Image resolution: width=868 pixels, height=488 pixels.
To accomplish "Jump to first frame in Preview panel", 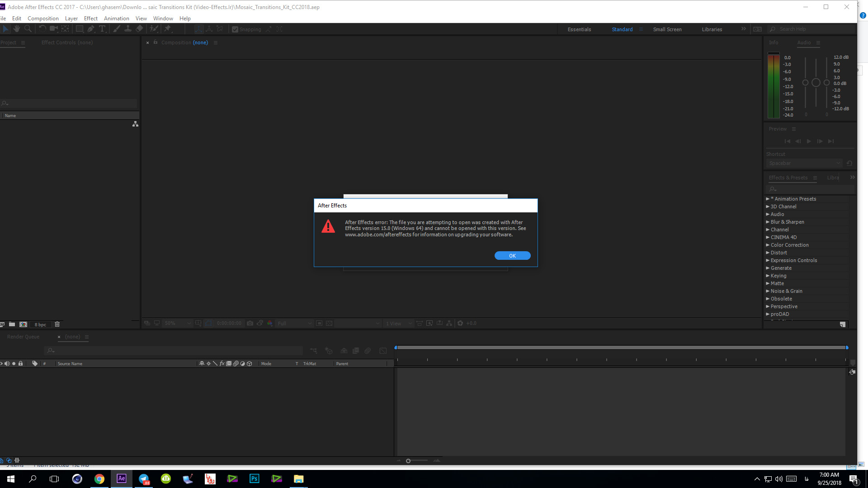I will 787,141.
